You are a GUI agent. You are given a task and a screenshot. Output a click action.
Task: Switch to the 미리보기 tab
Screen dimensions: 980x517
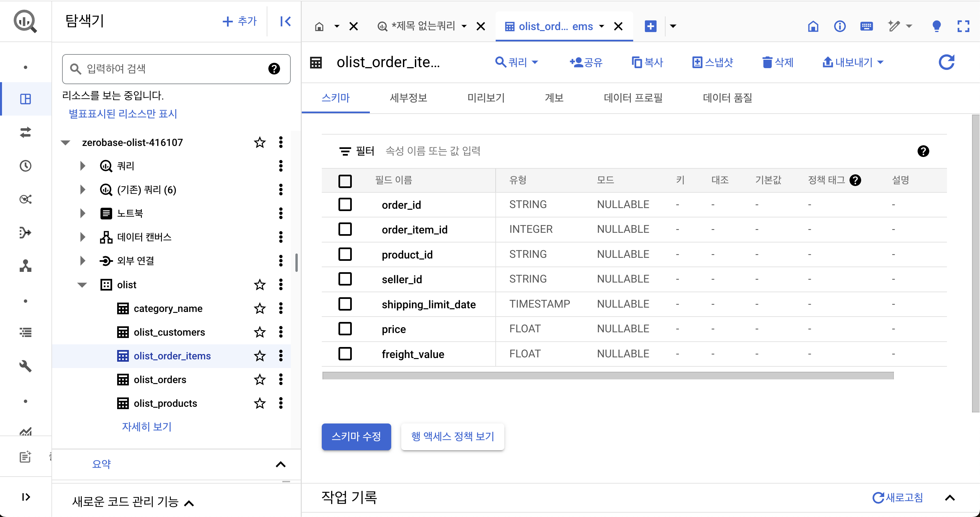pos(486,98)
